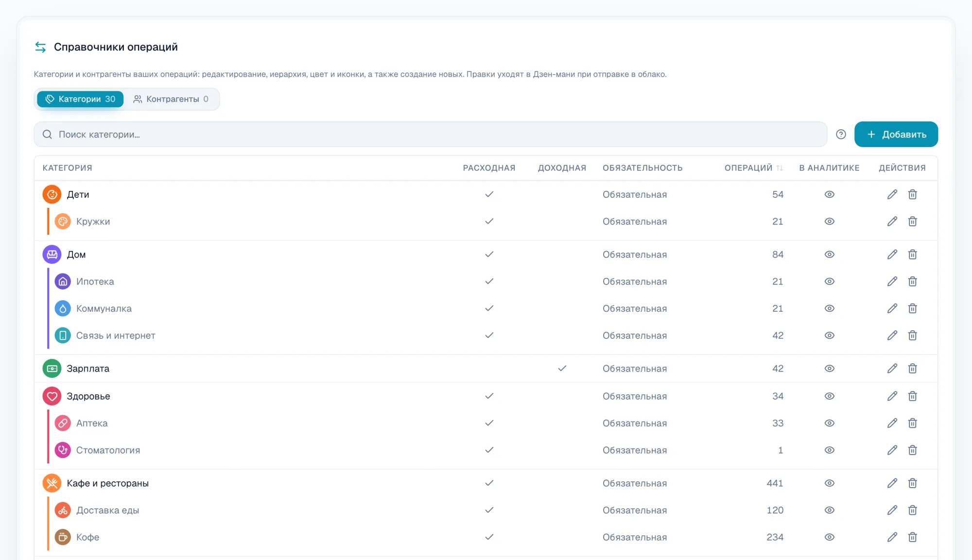Select the Стоматология row name
Image resolution: width=972 pixels, height=560 pixels.
pyautogui.click(x=108, y=451)
